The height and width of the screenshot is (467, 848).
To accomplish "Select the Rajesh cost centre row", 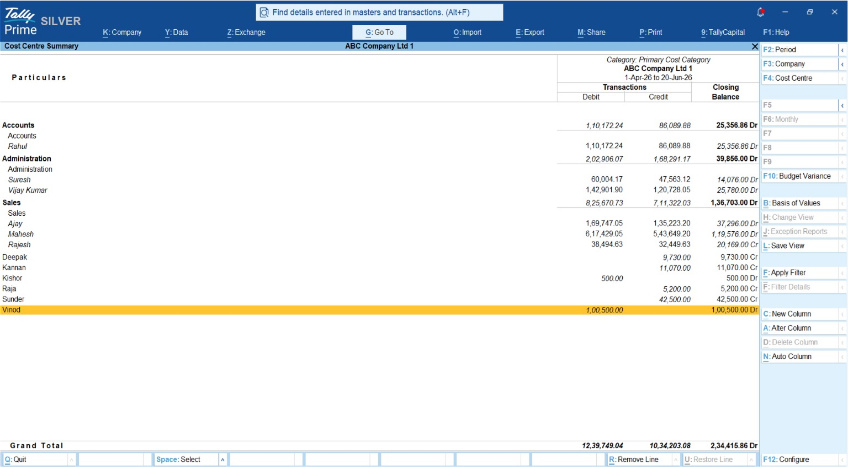I will [x=379, y=245].
